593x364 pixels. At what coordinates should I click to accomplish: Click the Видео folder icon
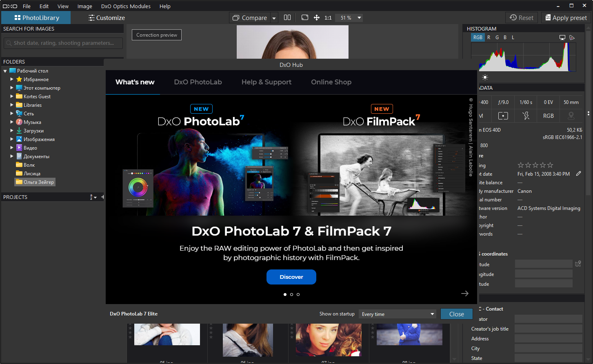[x=19, y=148]
